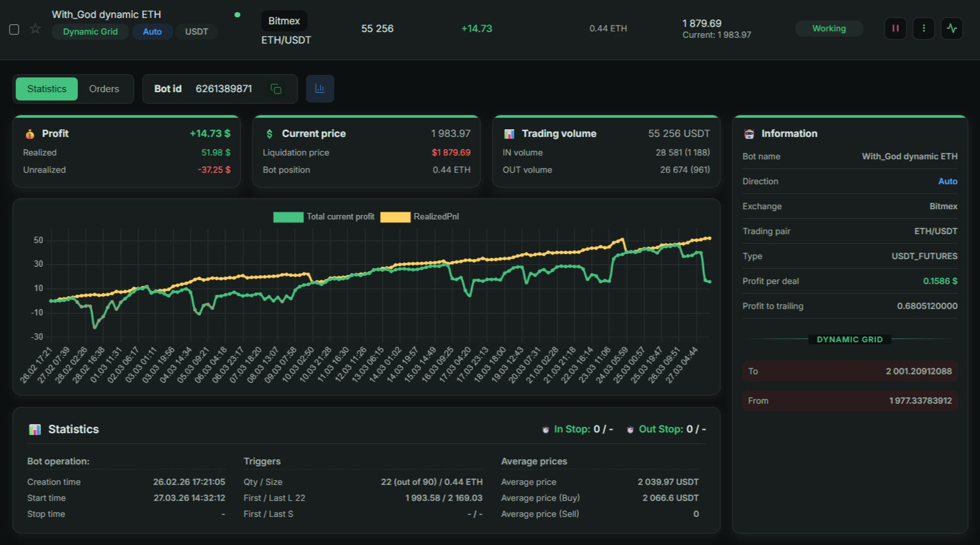Open the blue bar chart icon button
This screenshot has height=545, width=980.
pyautogui.click(x=320, y=89)
